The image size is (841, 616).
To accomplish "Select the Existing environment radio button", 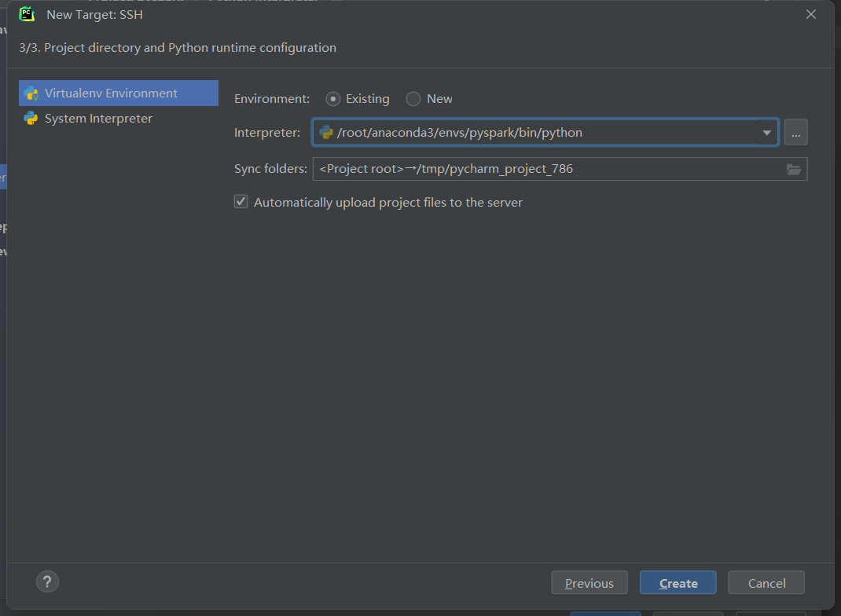I will point(333,99).
